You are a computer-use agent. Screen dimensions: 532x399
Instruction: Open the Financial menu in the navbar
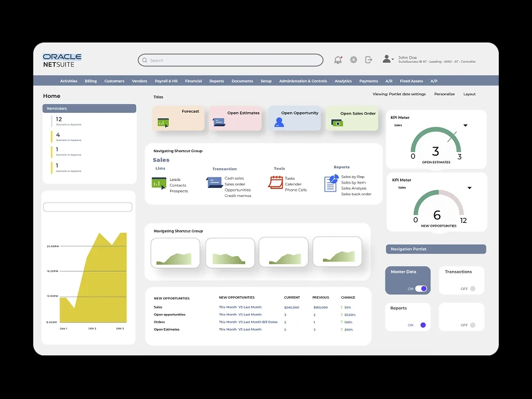[x=193, y=81]
